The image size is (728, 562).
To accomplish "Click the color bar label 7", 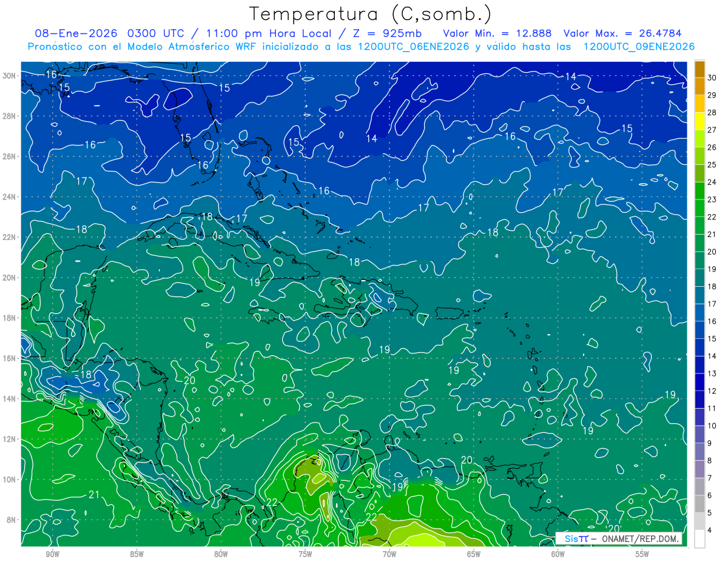I will click(x=710, y=478).
